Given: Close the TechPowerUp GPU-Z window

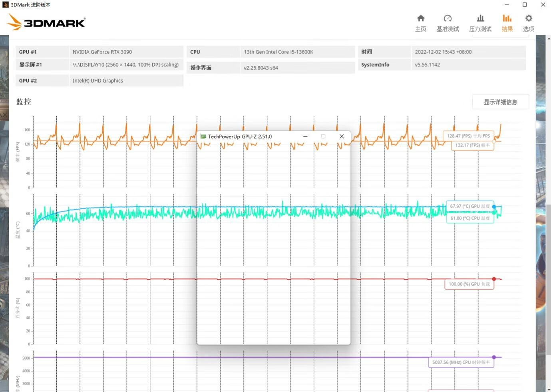Looking at the screenshot, I should [x=342, y=137].
